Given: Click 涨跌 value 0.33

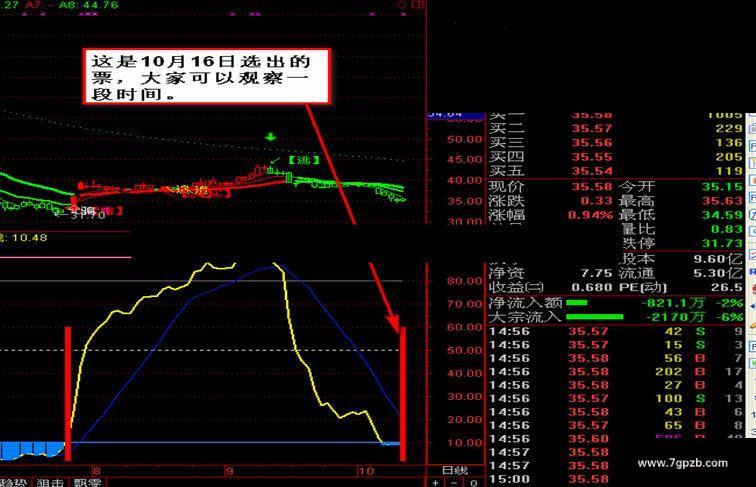Looking at the screenshot, I should (x=596, y=201).
